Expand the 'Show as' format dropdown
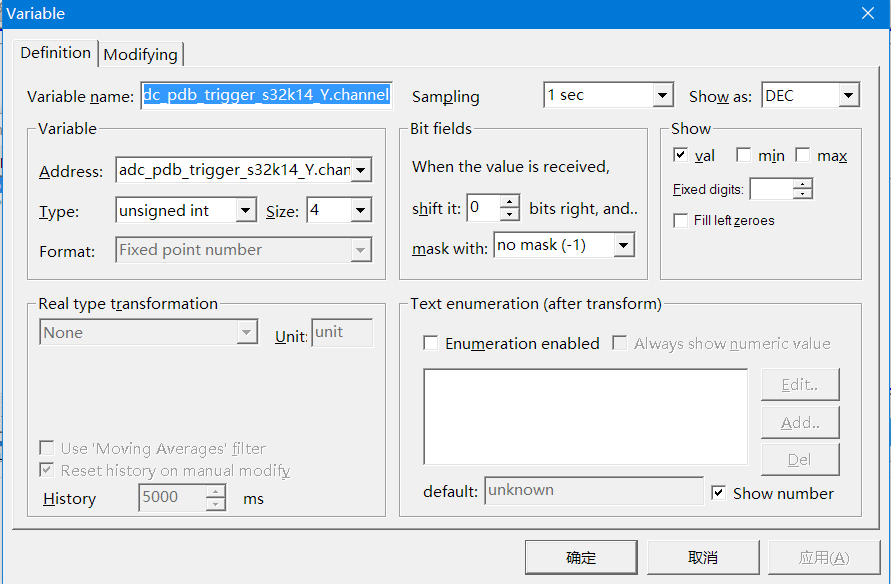The width and height of the screenshot is (891, 584). [x=848, y=96]
